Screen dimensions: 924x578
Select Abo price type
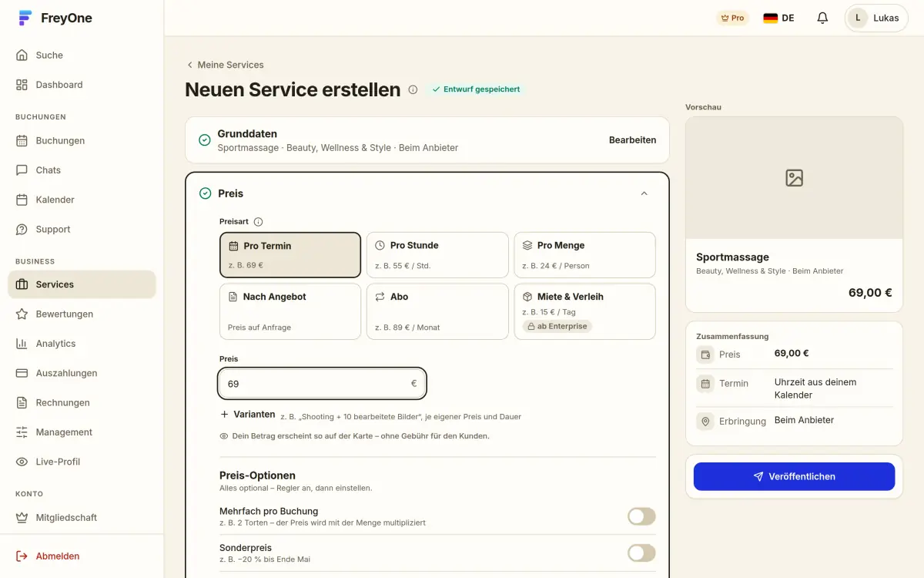click(437, 311)
